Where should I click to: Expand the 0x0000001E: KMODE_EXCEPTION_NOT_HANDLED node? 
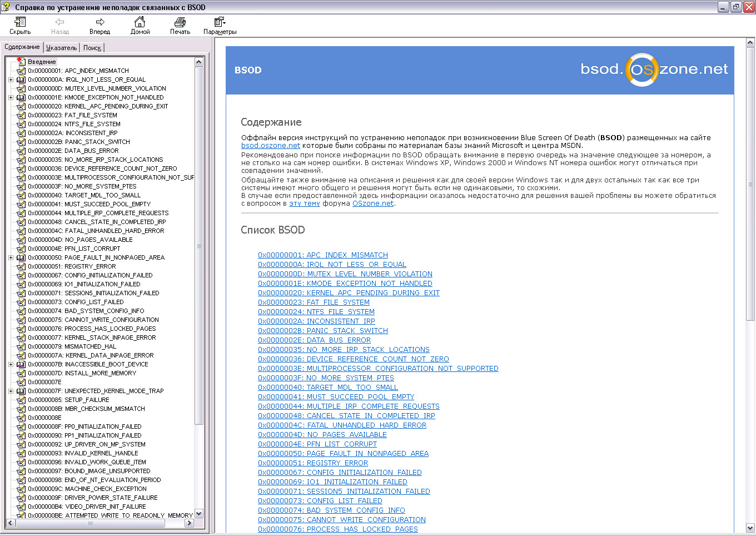click(x=11, y=97)
